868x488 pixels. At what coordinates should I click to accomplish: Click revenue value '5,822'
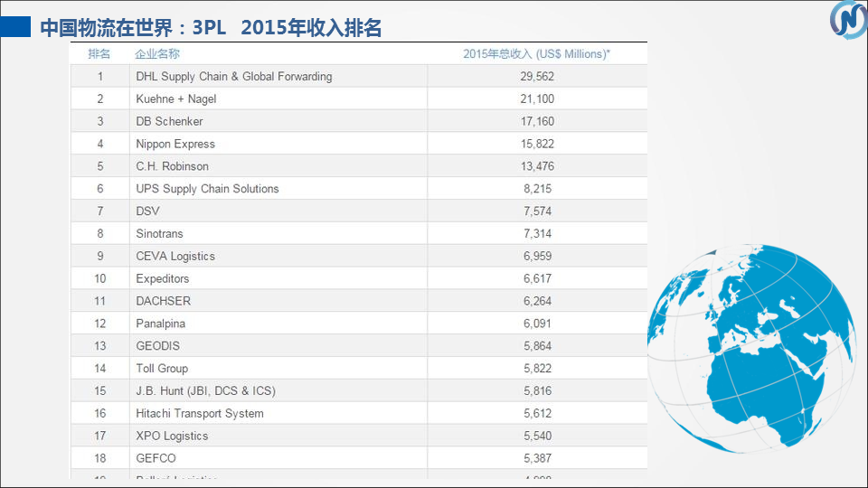[x=537, y=369]
